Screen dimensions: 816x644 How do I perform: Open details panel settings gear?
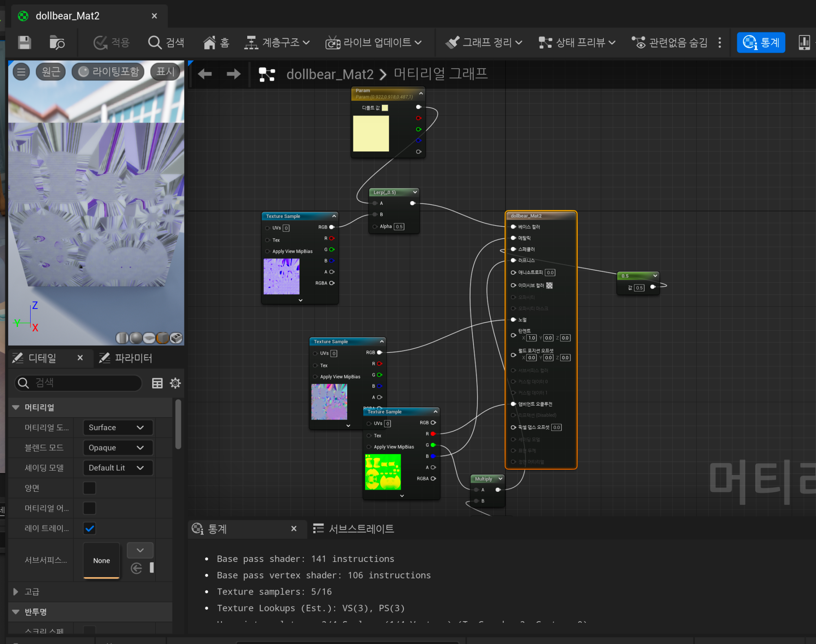tap(175, 383)
